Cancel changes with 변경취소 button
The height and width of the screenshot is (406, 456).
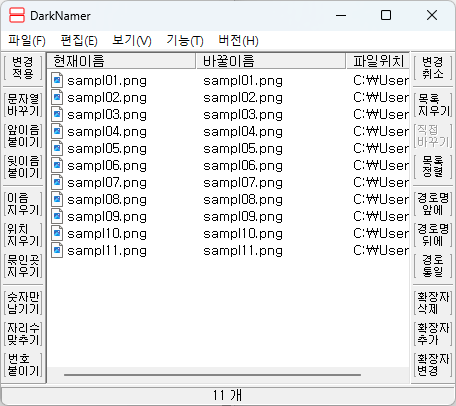433,68
